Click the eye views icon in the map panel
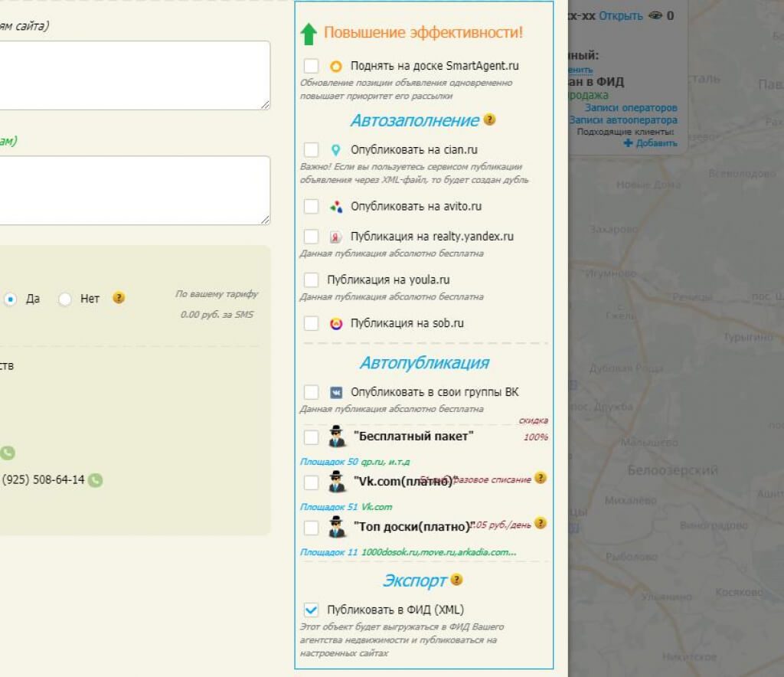 pyautogui.click(x=655, y=15)
